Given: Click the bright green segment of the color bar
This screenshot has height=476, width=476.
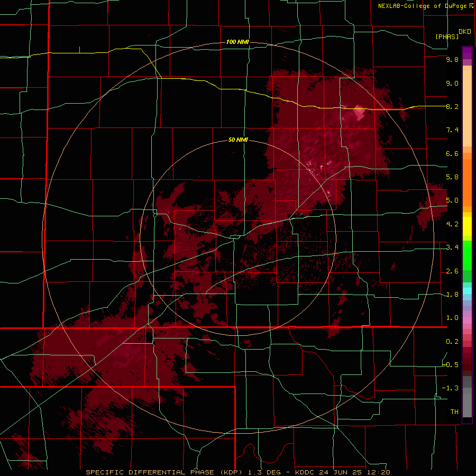Looking at the screenshot, I should (x=467, y=255).
